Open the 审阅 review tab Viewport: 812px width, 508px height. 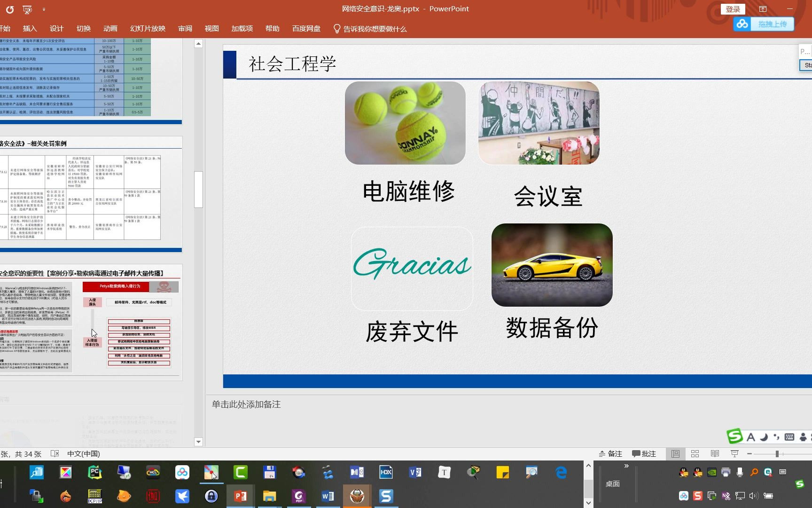tap(185, 29)
